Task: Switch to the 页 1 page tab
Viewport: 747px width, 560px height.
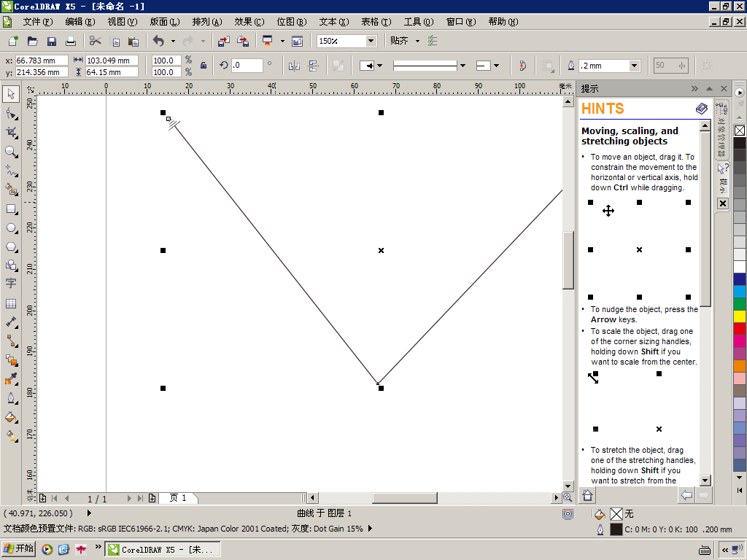Action: [178, 498]
